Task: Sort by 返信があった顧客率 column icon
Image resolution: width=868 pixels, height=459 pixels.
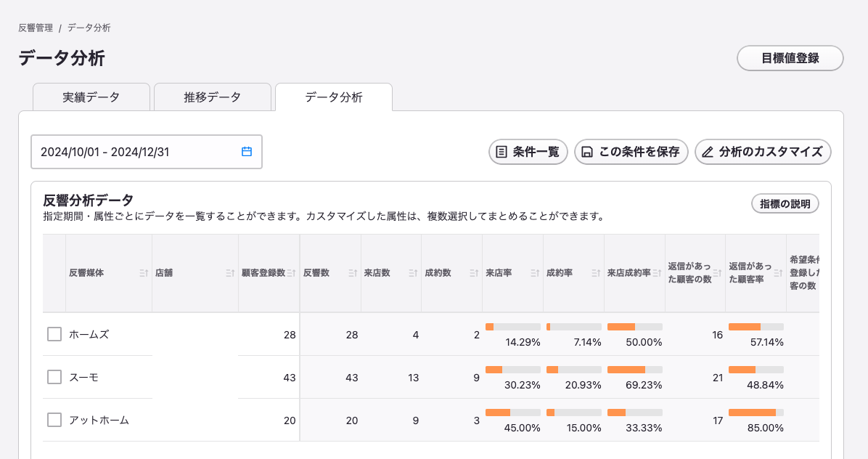Action: pyautogui.click(x=778, y=273)
